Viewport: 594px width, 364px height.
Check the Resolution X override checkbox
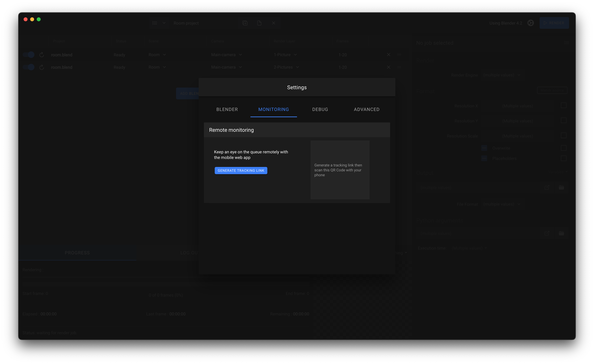click(563, 105)
